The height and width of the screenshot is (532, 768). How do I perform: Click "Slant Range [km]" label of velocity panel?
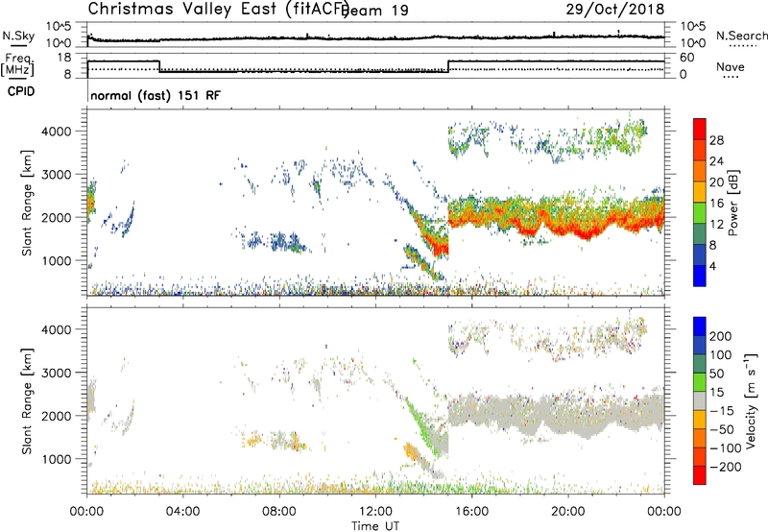point(27,401)
